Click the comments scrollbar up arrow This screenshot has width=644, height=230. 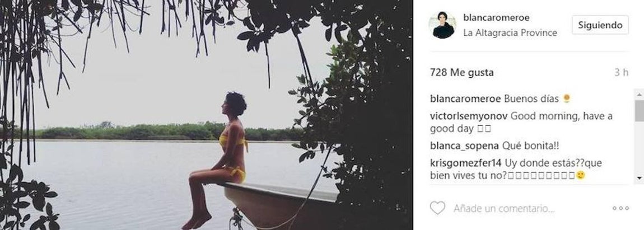pyautogui.click(x=639, y=94)
